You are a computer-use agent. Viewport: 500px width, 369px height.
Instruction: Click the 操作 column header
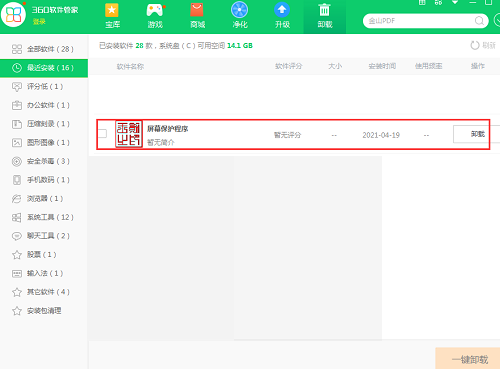[478, 66]
